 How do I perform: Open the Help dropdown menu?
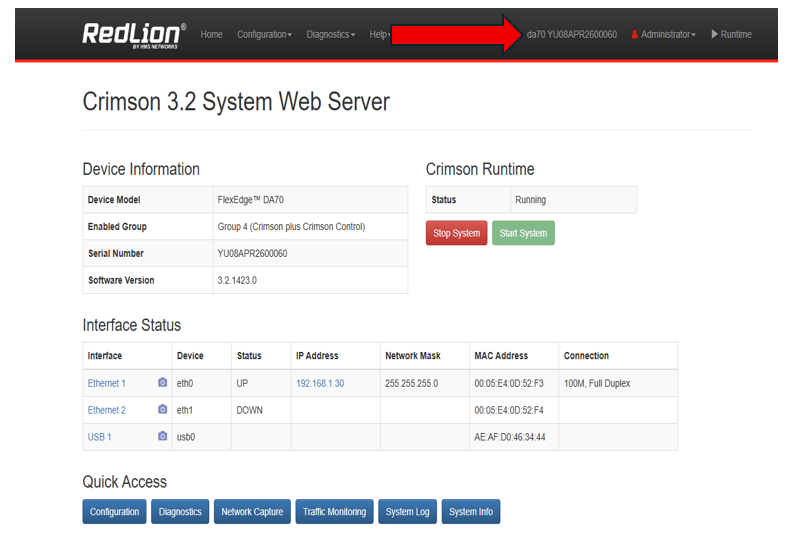point(379,34)
